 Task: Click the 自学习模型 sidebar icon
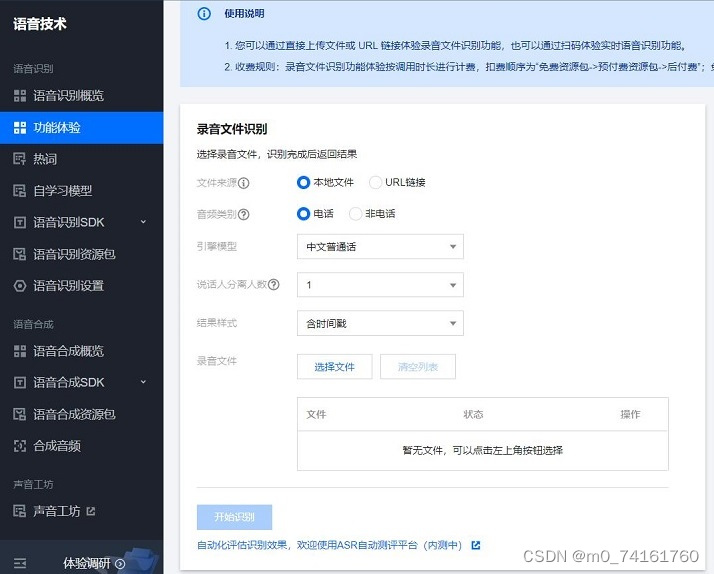20,191
